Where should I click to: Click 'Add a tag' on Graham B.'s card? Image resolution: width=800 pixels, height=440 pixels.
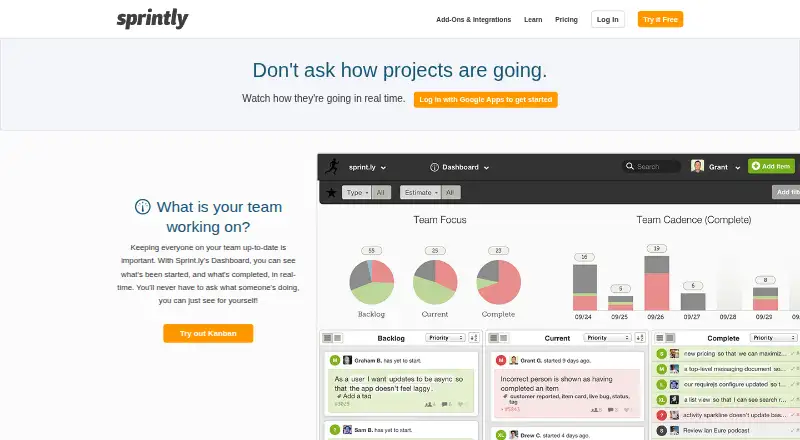(357, 396)
